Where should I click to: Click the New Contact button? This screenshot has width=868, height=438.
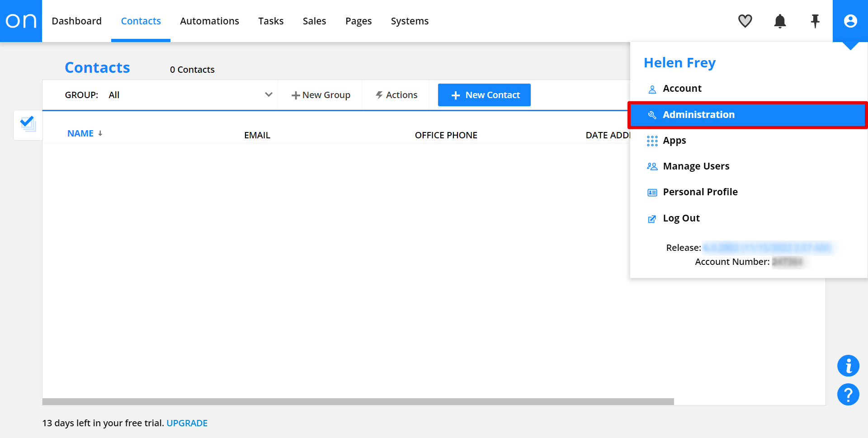pyautogui.click(x=484, y=95)
